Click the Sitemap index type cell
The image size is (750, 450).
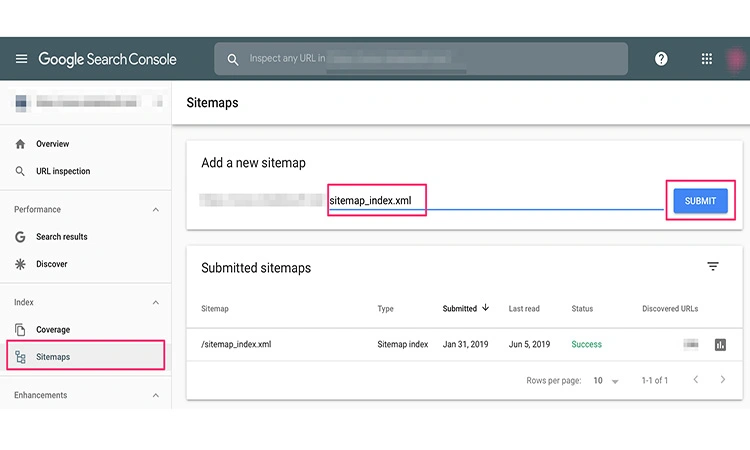402,344
